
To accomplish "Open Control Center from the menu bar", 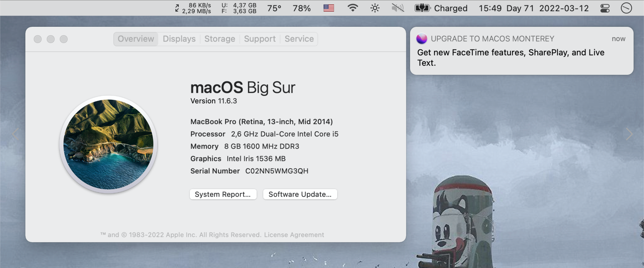I will click(605, 8).
